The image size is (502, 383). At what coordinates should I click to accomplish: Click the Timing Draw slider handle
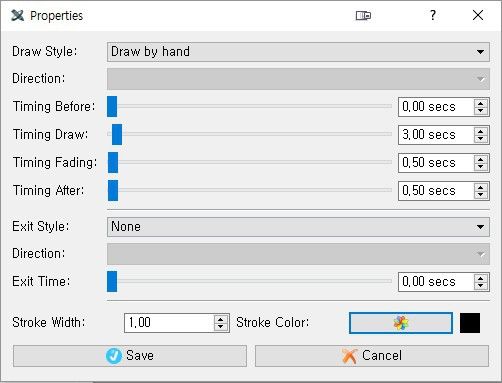pos(117,134)
